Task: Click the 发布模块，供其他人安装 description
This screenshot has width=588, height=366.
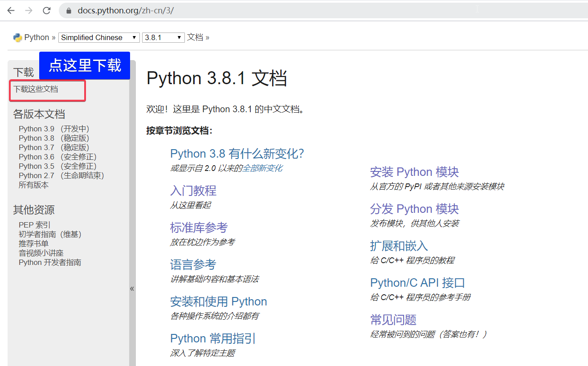Action: pyautogui.click(x=415, y=223)
